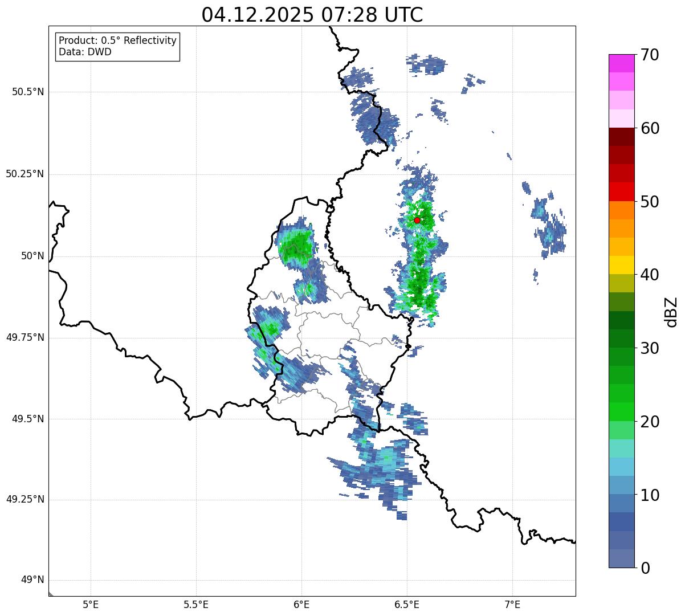Click the olive colorbar segment below 40
Viewport: 685px width, 616px height.
point(621,283)
